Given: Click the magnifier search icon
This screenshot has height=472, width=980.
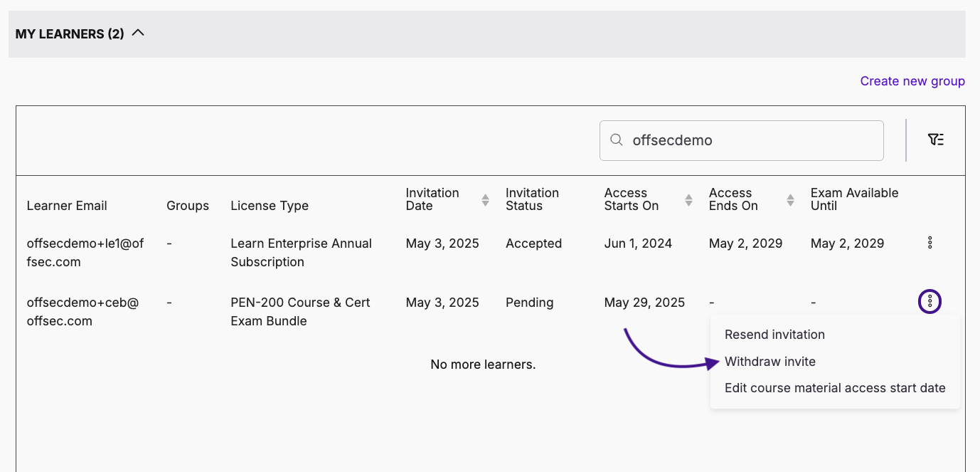Looking at the screenshot, I should coord(617,140).
